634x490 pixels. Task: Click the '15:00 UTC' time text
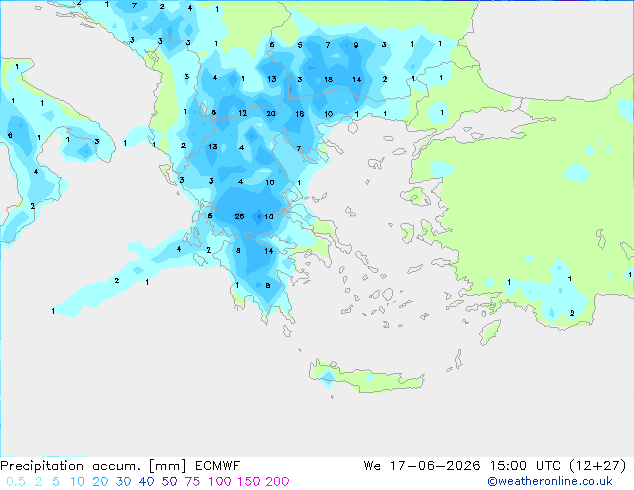coord(525,466)
